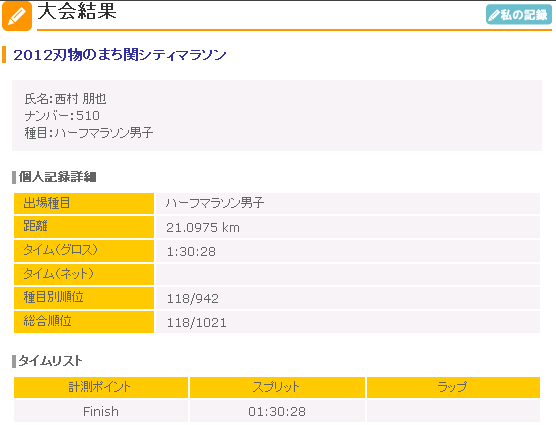The width and height of the screenshot is (556, 425).
Task: Click the タイム(グロス) header cell
Action: tap(84, 251)
